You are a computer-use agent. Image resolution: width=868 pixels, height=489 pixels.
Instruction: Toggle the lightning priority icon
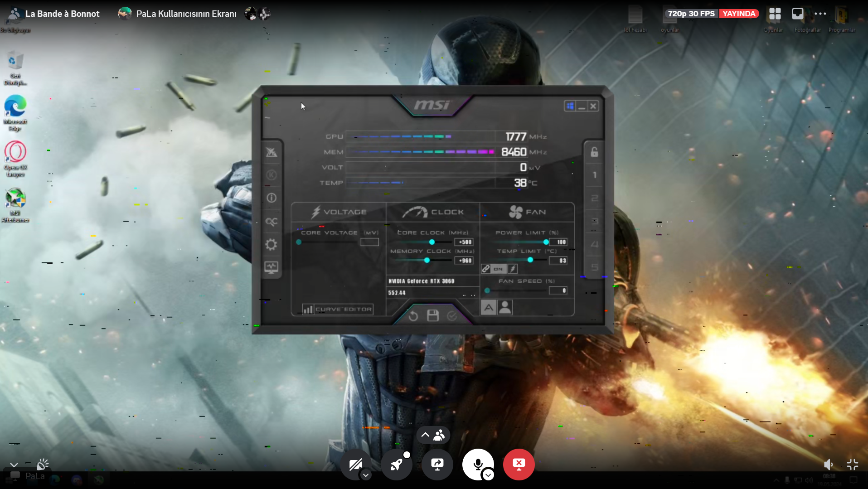click(x=513, y=269)
